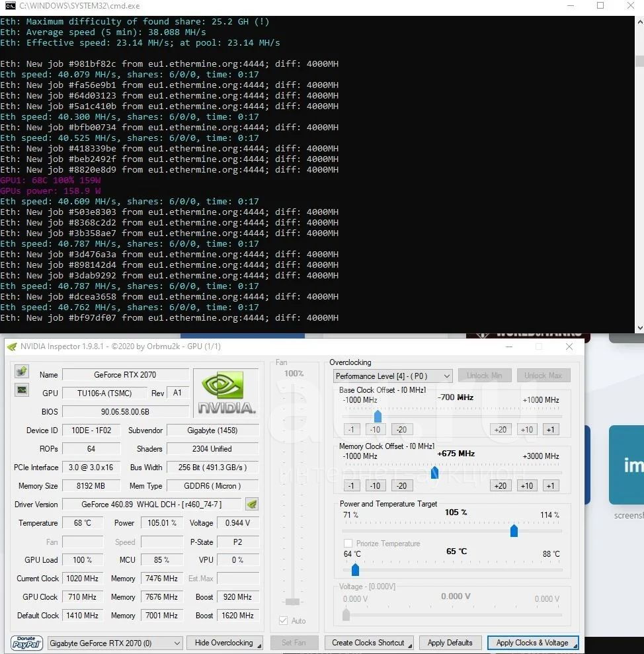The image size is (644, 654).
Task: Click the Device ID value 10DE - 1F02
Action: click(x=91, y=430)
